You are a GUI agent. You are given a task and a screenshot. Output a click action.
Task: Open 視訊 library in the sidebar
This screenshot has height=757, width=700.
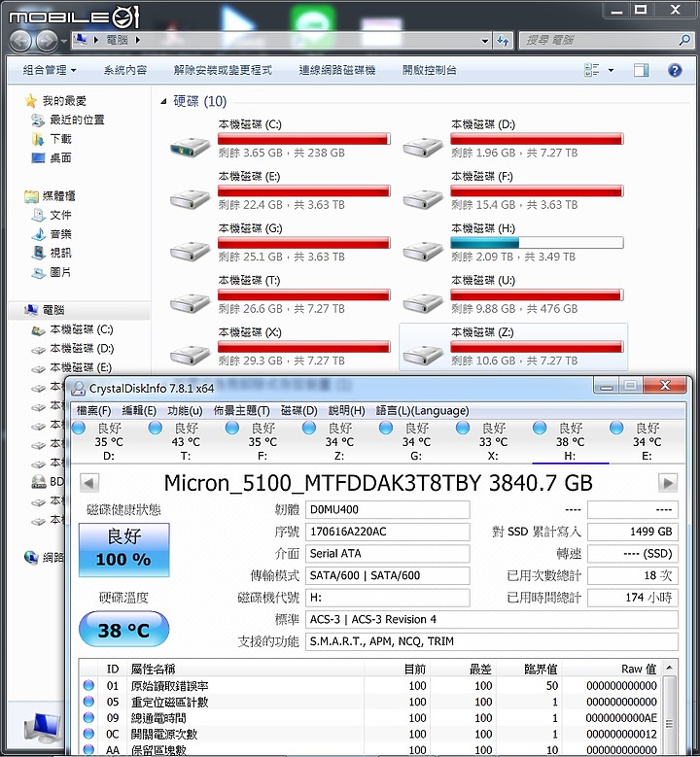click(x=60, y=253)
